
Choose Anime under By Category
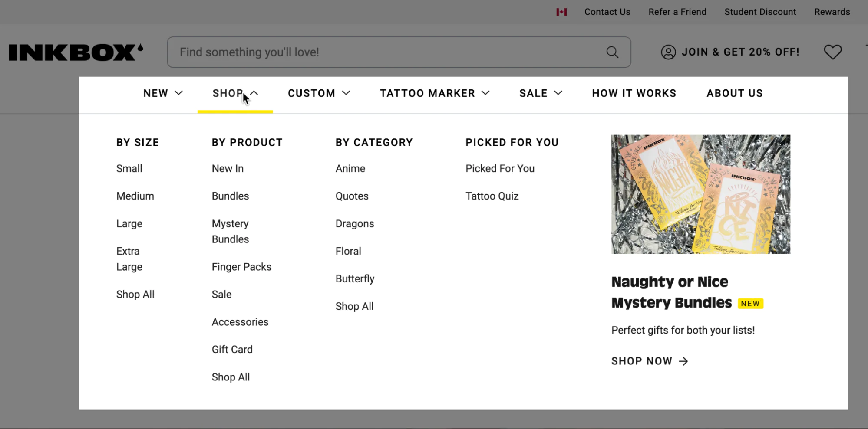pyautogui.click(x=350, y=168)
